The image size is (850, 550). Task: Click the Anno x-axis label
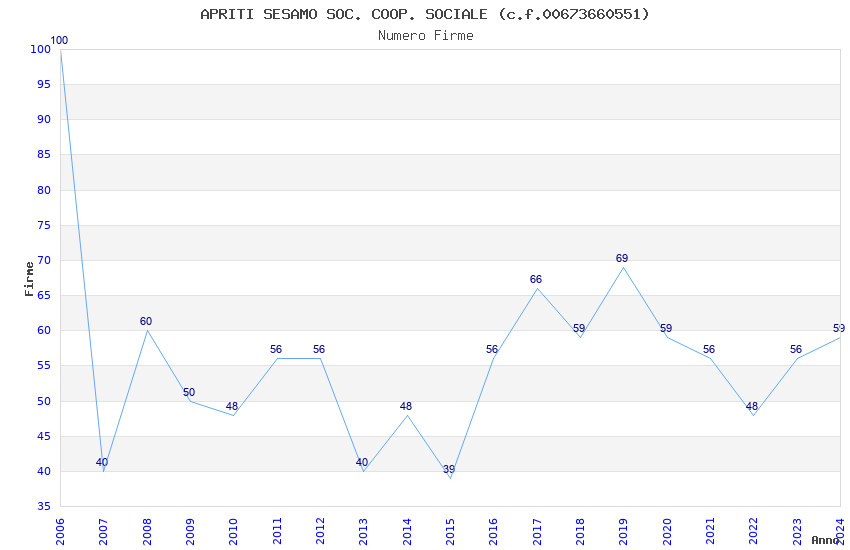tap(825, 540)
